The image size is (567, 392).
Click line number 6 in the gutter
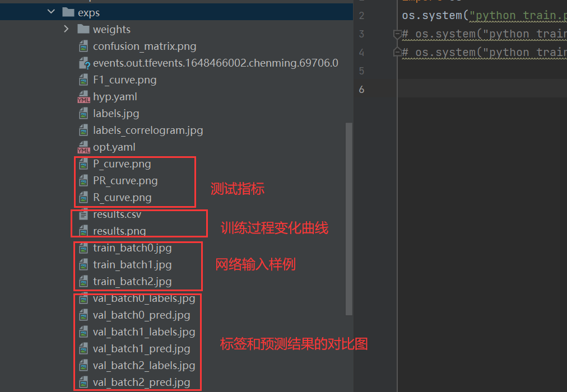[x=361, y=89]
